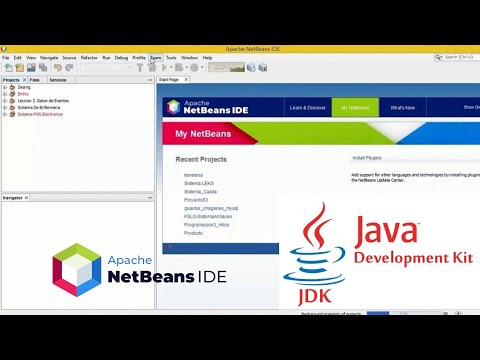Click the Save All toolbar icon
Image resolution: width=480 pixels, height=360 pixels.
(x=43, y=68)
